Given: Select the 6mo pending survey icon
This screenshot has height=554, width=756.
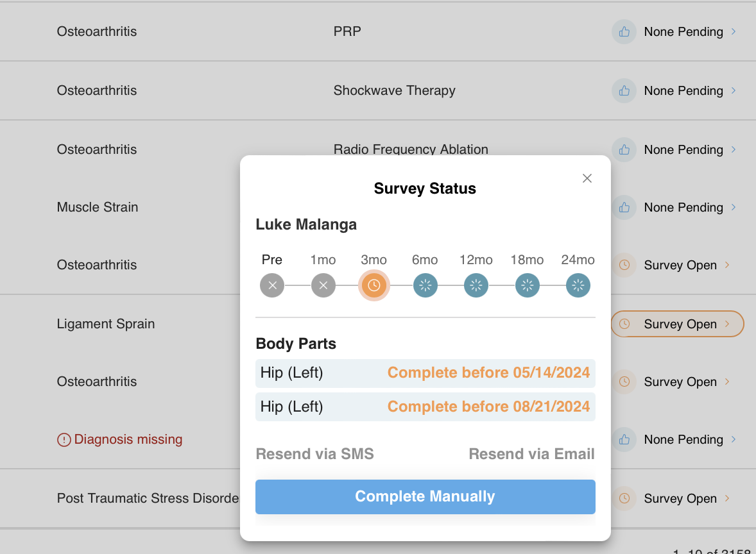Looking at the screenshot, I should coord(425,285).
